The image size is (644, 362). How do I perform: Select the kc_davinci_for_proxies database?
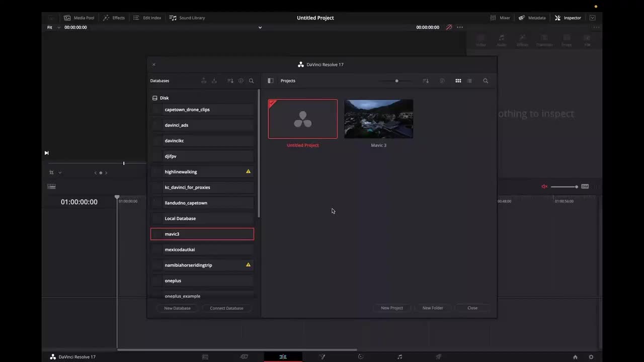202,188
